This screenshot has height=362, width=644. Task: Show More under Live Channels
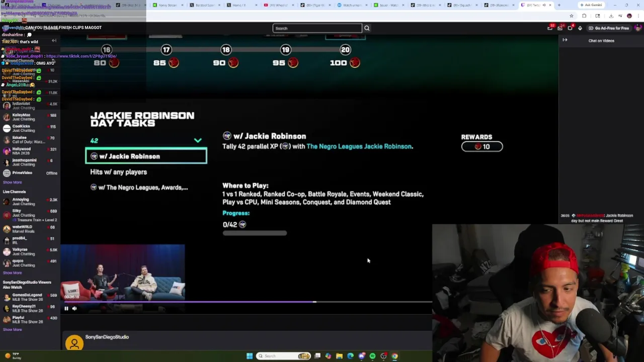click(x=12, y=273)
